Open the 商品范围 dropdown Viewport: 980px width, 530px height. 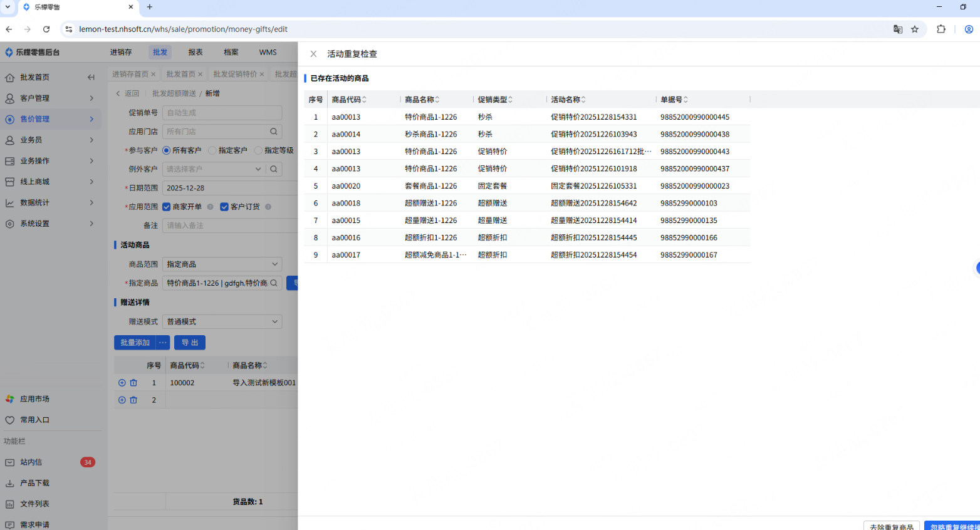tap(222, 264)
